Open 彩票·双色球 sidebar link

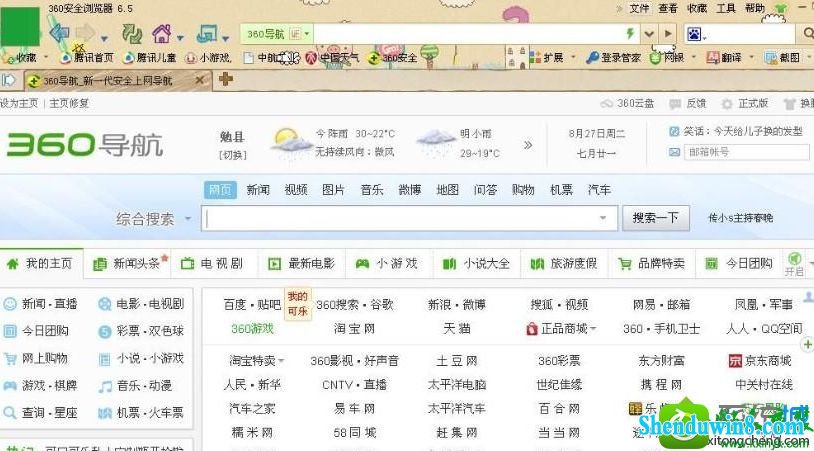click(x=141, y=331)
